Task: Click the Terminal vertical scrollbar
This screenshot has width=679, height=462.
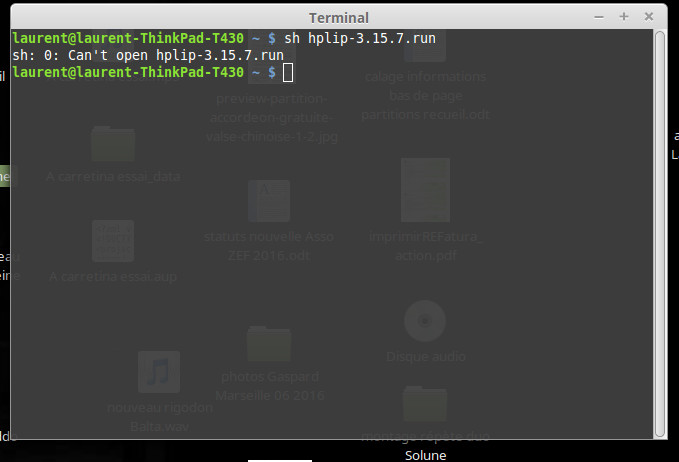Action: click(660, 234)
